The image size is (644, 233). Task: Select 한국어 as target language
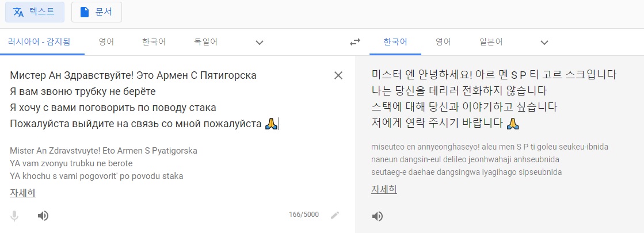(x=395, y=42)
